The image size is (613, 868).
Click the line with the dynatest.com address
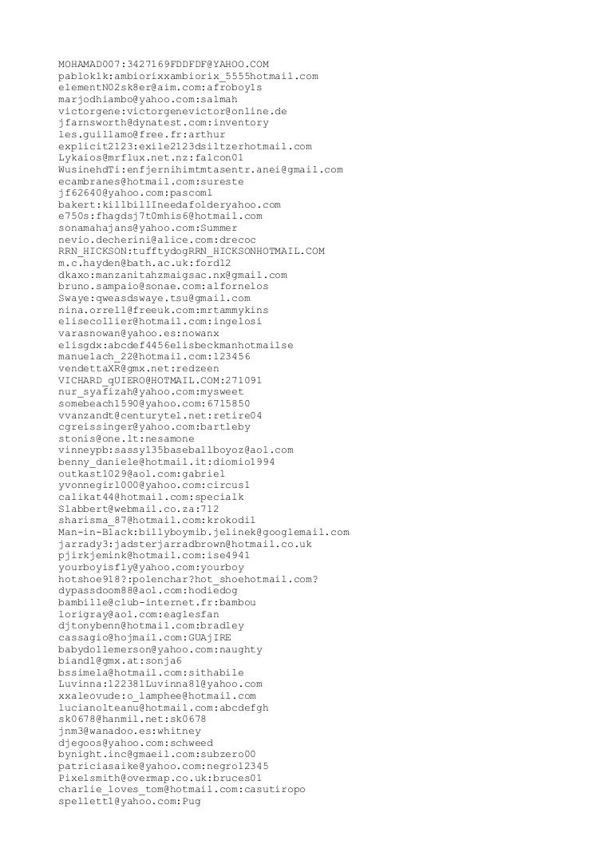[163, 123]
